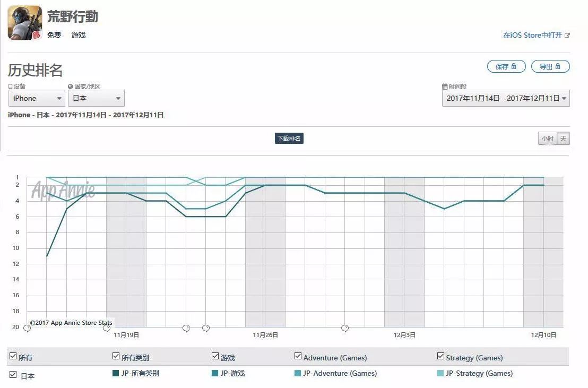588x388 pixels.
Task: Expand the date range 2017年11月14日 picker
Action: click(506, 98)
